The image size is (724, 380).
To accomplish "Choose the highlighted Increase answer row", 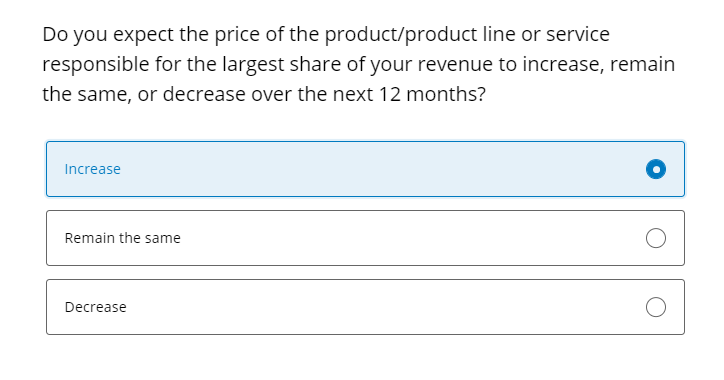I will tap(365, 169).
